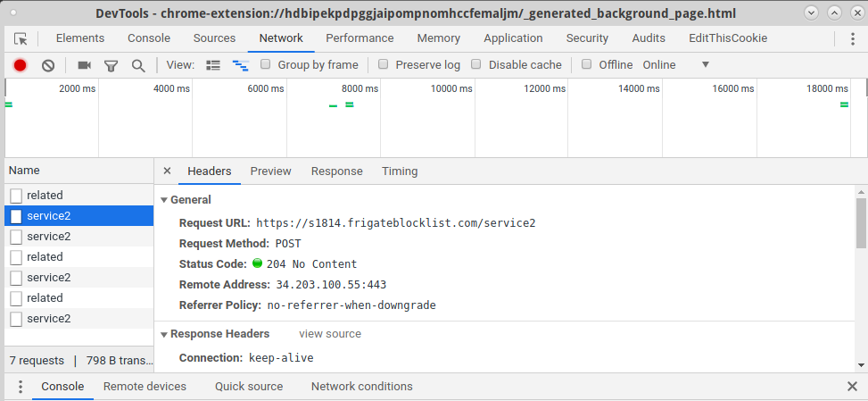Toggle the network filter funnel icon

(x=112, y=65)
